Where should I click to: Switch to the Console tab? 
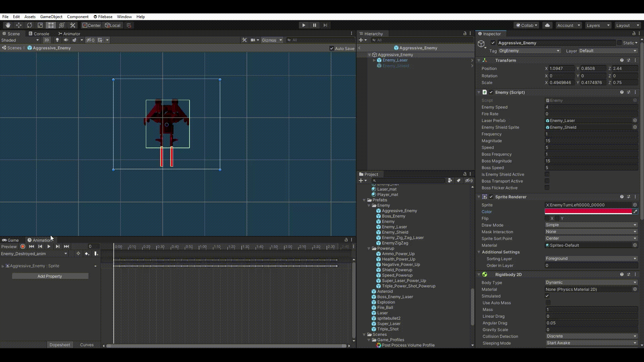(39, 34)
